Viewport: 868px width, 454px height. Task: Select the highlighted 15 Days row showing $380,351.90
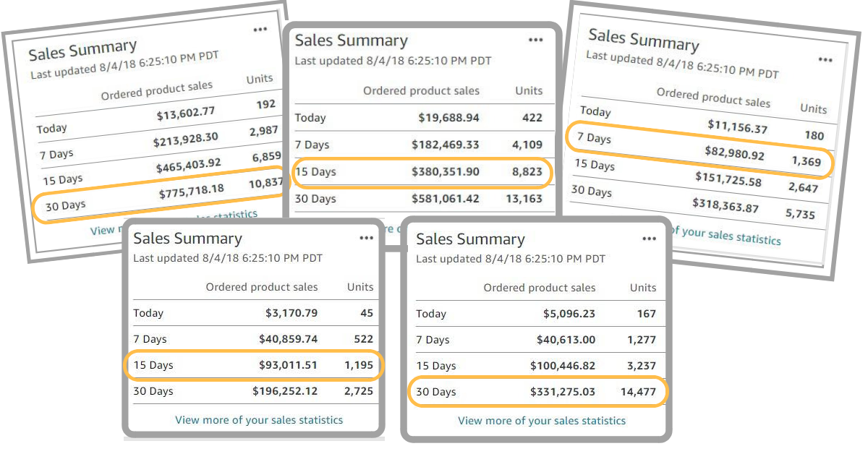pos(422,172)
